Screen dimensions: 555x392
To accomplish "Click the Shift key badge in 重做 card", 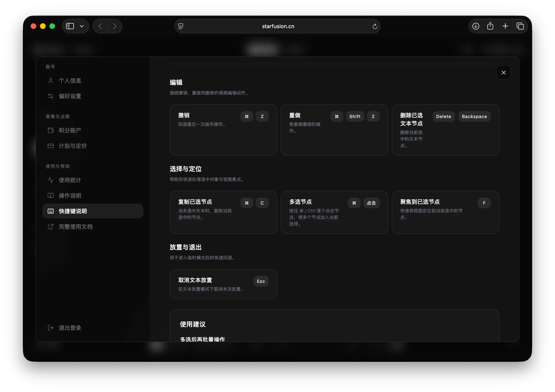I will pos(355,117).
